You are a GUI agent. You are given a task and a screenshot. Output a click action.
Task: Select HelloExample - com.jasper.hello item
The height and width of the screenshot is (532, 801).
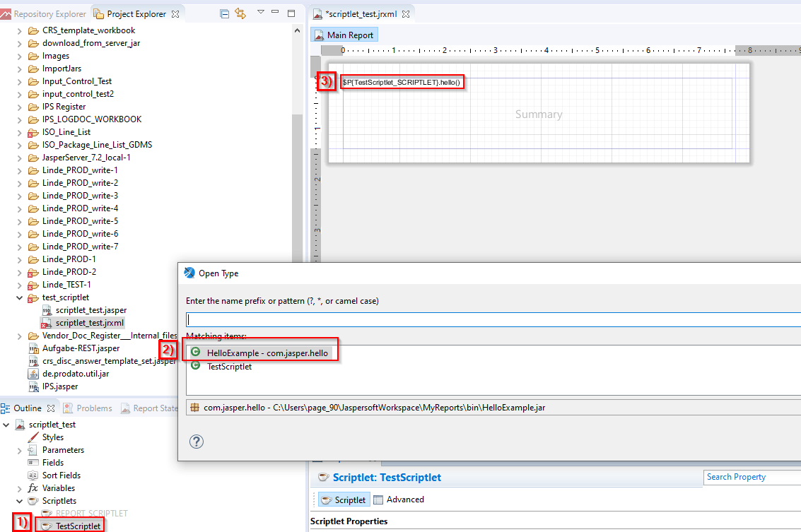[x=267, y=353]
